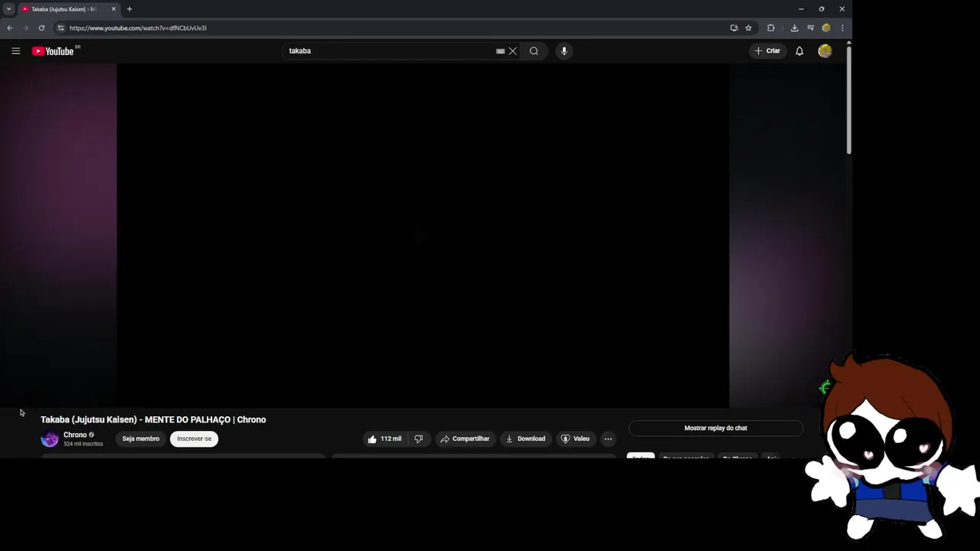Open the Chrono channel avatar

(x=50, y=439)
